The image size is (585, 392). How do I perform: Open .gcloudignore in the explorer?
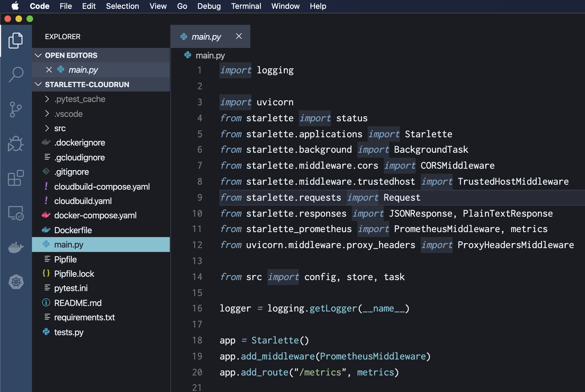click(101, 157)
